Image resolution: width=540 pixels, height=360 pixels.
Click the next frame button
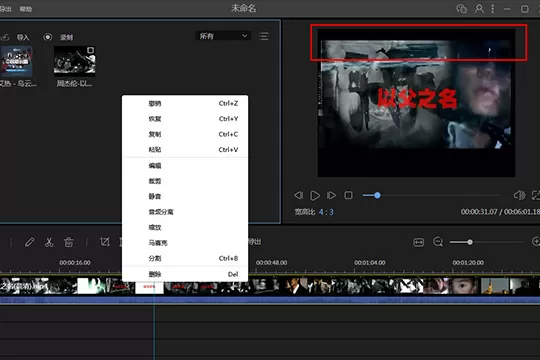point(331,195)
